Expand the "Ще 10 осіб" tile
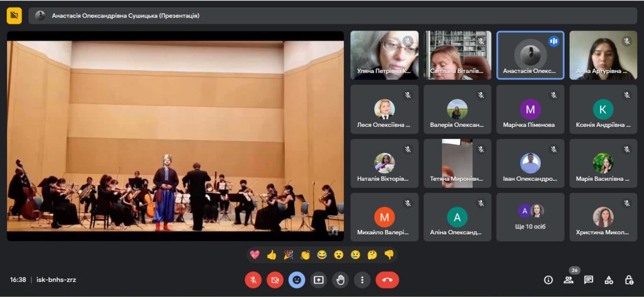 tap(530, 217)
